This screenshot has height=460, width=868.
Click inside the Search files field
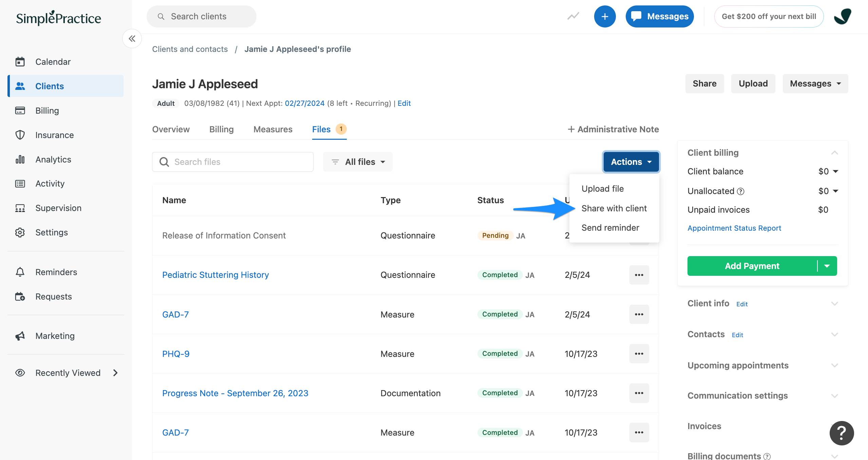pyautogui.click(x=232, y=162)
